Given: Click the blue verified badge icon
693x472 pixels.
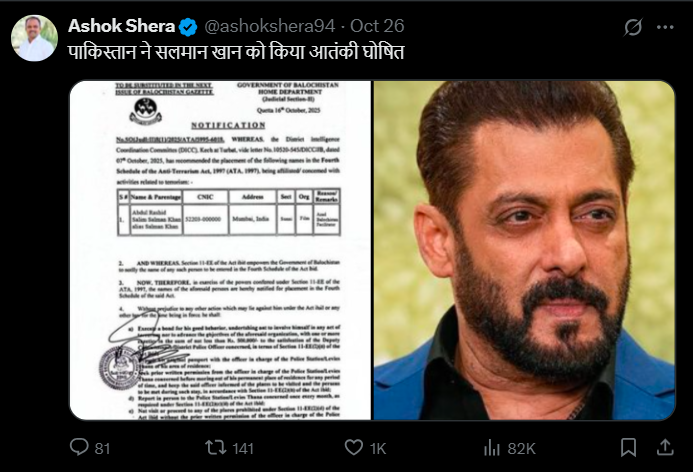Looking at the screenshot, I should (188, 27).
